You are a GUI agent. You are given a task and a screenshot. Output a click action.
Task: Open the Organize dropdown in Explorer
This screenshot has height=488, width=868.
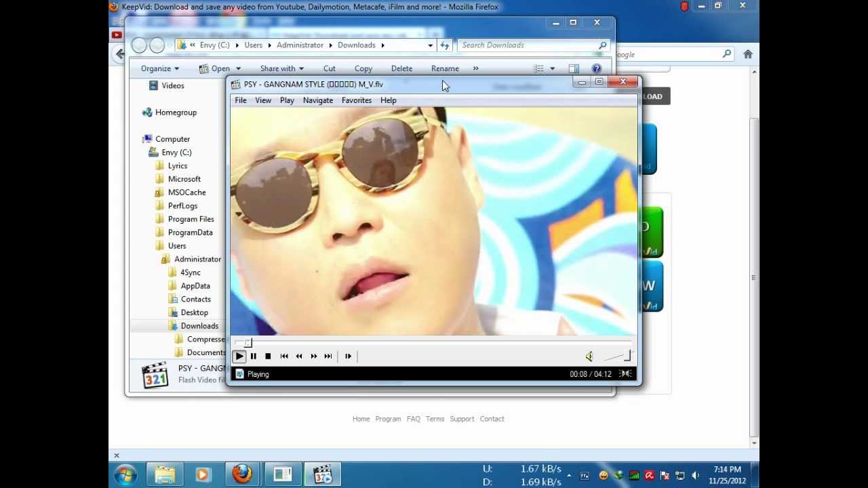[x=160, y=68]
